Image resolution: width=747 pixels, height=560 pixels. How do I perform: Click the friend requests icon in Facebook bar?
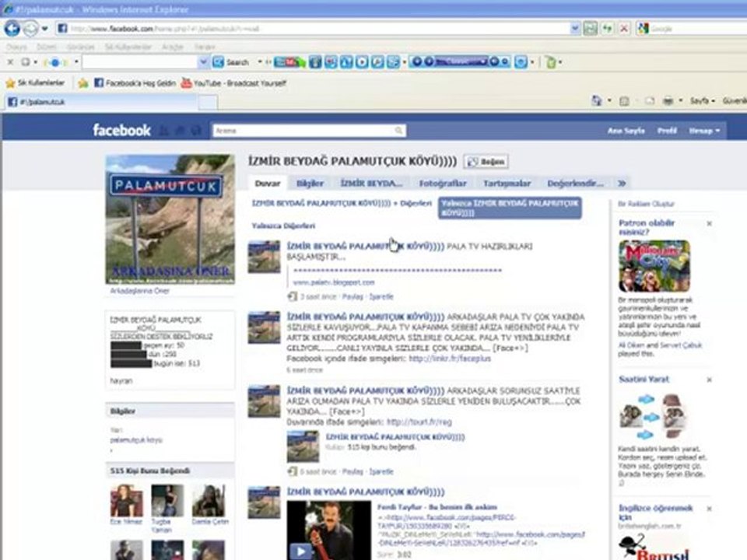pyautogui.click(x=164, y=131)
